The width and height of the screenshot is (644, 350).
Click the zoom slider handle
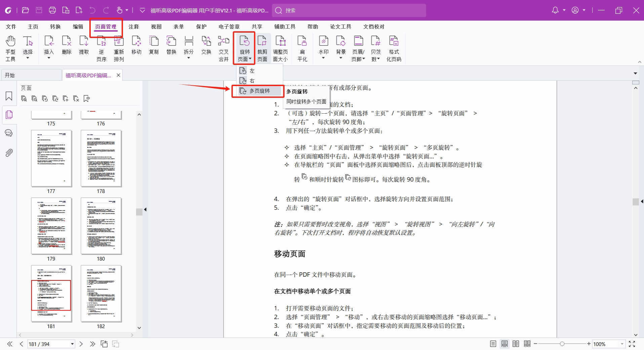(562, 344)
